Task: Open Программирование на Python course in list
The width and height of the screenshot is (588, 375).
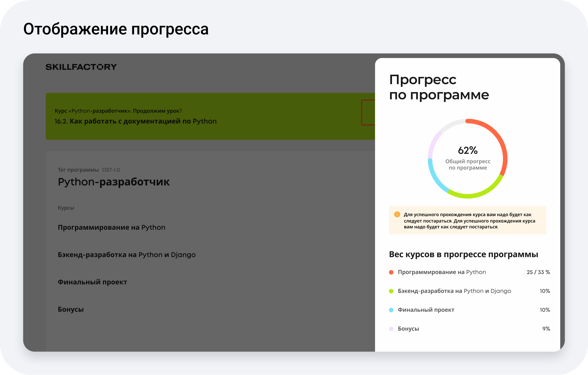Action: [111, 227]
